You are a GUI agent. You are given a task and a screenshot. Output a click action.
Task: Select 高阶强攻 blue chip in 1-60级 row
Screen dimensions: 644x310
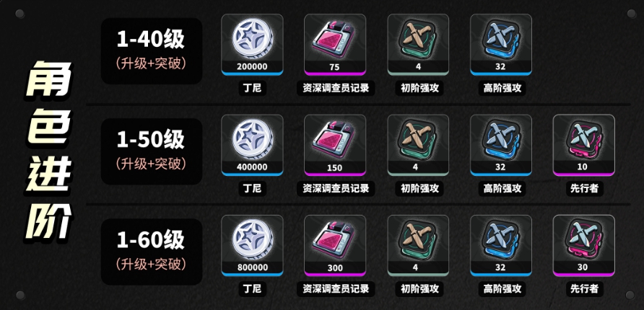(x=501, y=246)
